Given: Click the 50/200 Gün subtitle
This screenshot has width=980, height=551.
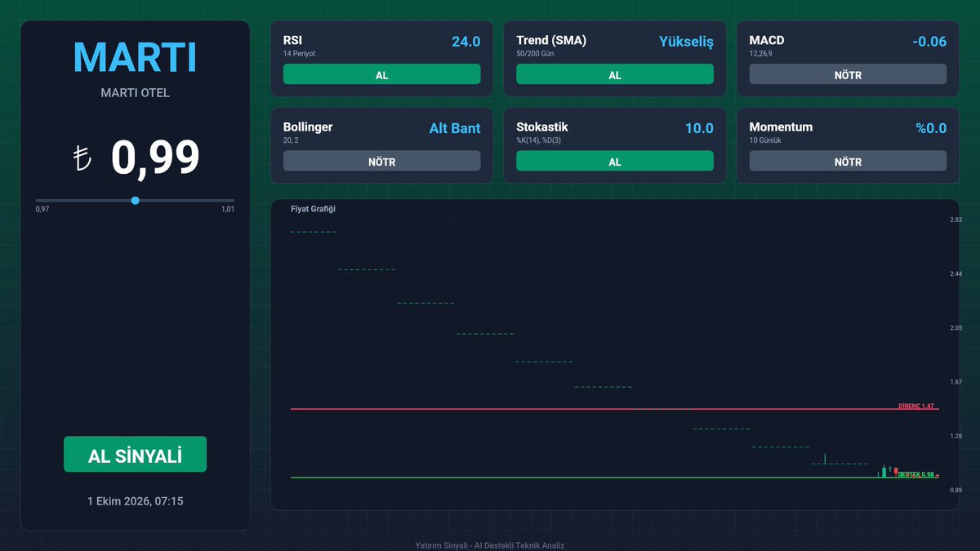Looking at the screenshot, I should (x=535, y=53).
